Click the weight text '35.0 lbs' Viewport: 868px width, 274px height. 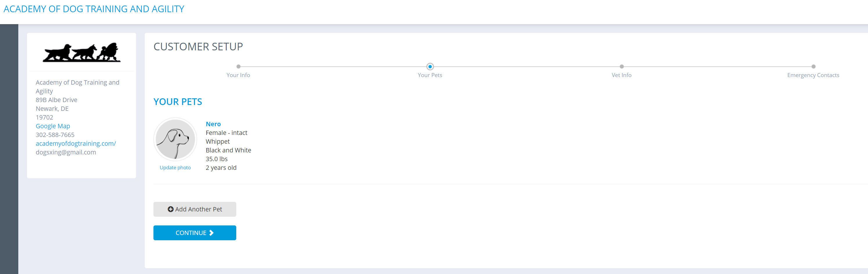point(217,159)
